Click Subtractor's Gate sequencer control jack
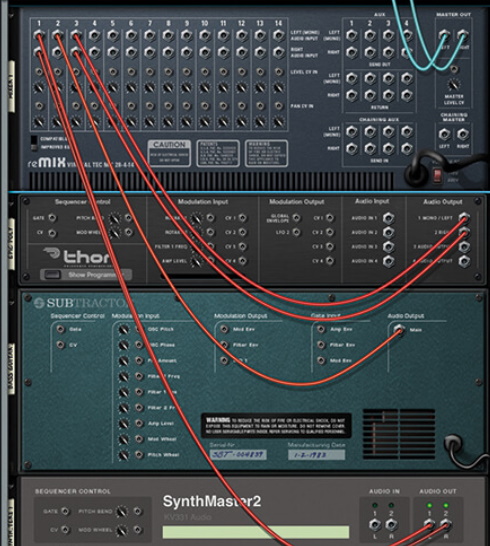Image resolution: width=490 pixels, height=546 pixels. click(x=61, y=329)
